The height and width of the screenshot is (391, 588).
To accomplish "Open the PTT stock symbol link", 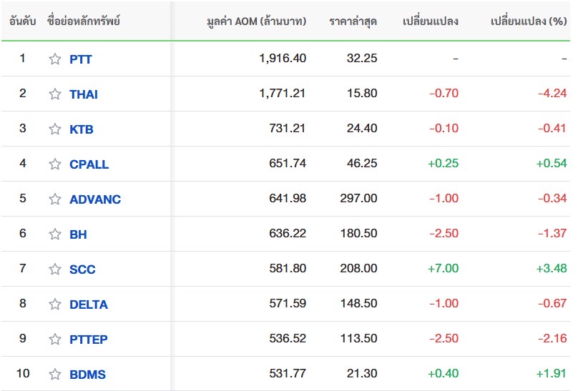I will (81, 59).
